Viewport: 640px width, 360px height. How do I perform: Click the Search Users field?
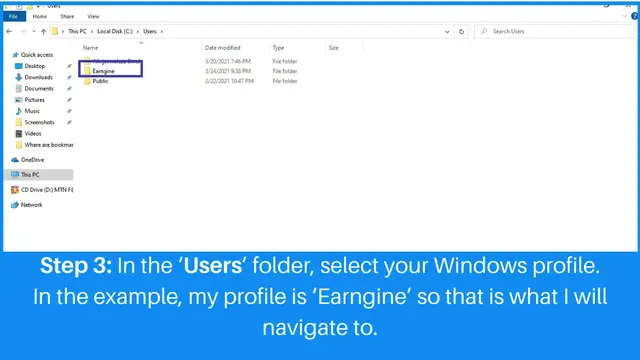pos(554,31)
